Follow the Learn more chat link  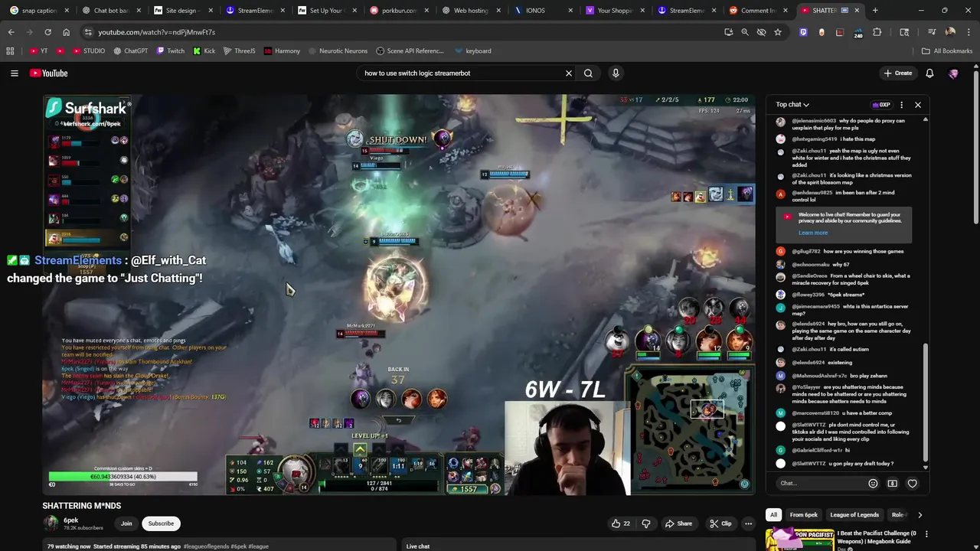pos(813,233)
